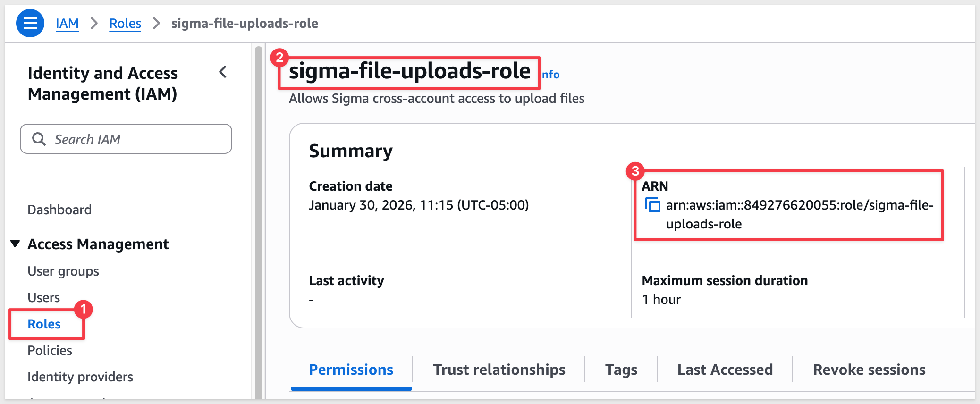Click IAM breadcrumb link
Viewport: 980px width, 404px height.
(x=67, y=23)
